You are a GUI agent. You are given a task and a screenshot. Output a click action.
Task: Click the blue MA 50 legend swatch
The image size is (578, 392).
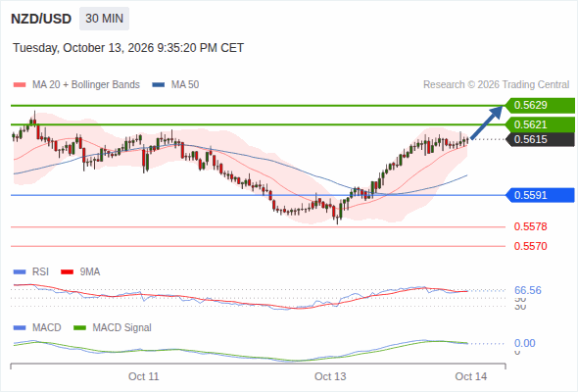click(159, 85)
